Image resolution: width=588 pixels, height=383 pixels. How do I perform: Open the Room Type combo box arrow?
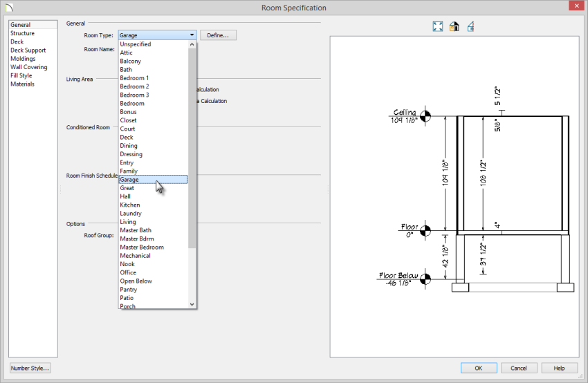pos(192,35)
